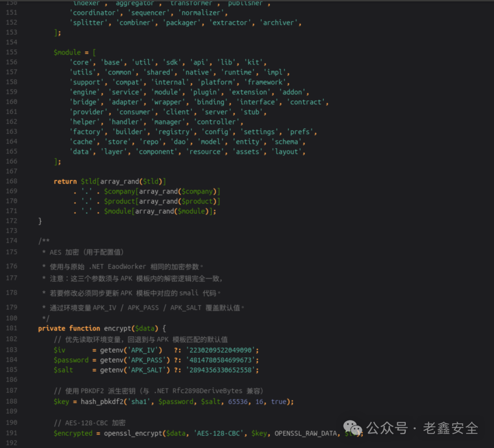This screenshot has height=448, width=494.
Task: Click line number 168 in the gutter
Action: click(11, 181)
